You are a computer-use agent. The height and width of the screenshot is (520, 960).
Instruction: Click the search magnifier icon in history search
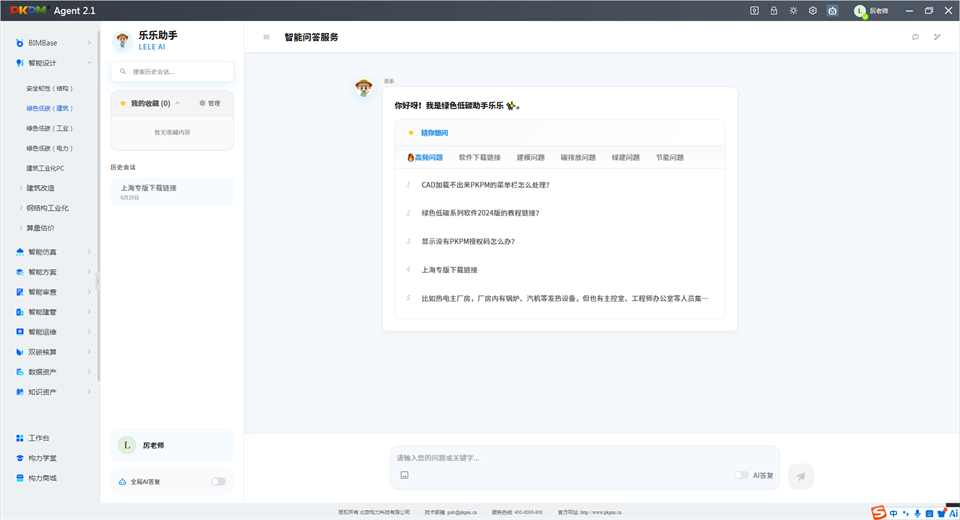click(122, 72)
